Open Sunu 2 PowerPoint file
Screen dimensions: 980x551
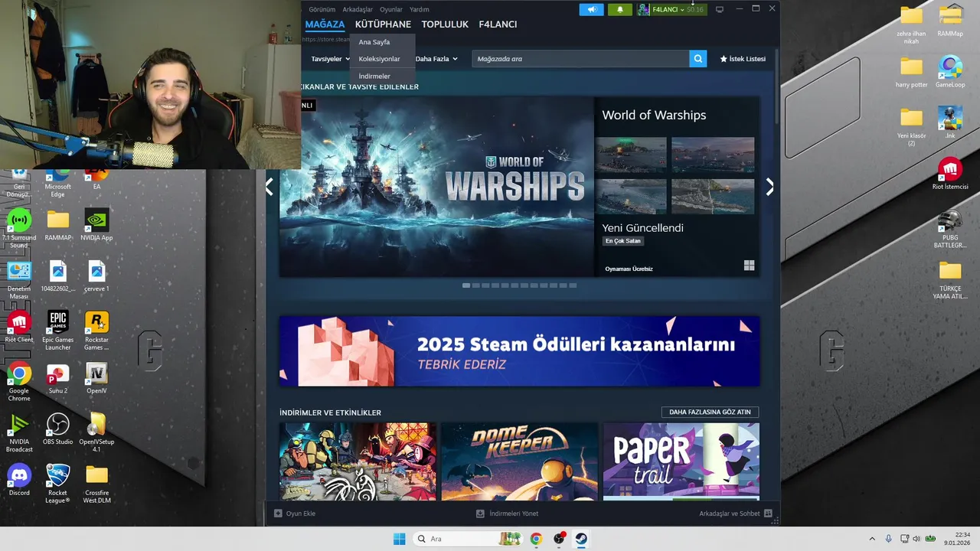pos(57,378)
